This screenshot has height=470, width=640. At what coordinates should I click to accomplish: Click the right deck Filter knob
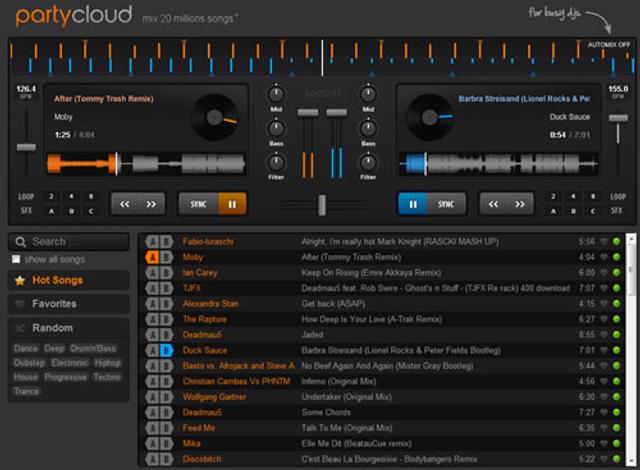368,162
